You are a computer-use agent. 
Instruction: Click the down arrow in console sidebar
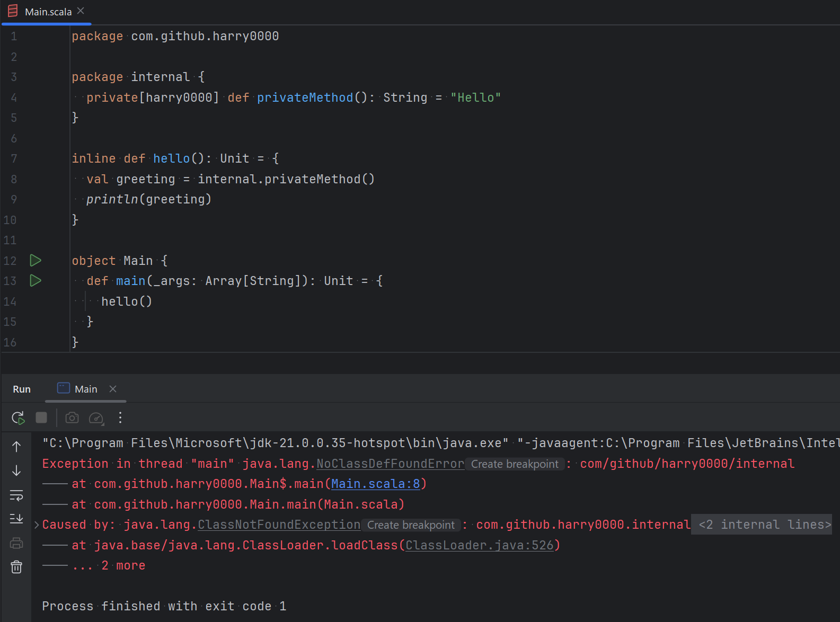[x=16, y=470]
